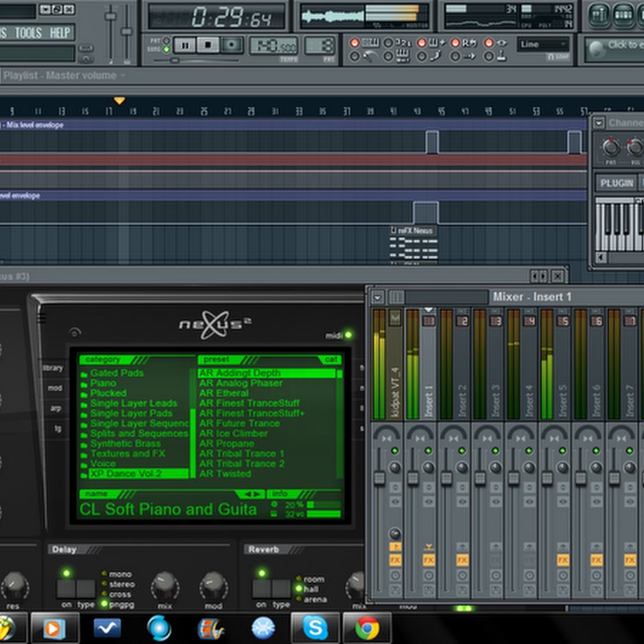Switch to Nexus mod tab
The width and height of the screenshot is (644, 644).
pos(54,388)
